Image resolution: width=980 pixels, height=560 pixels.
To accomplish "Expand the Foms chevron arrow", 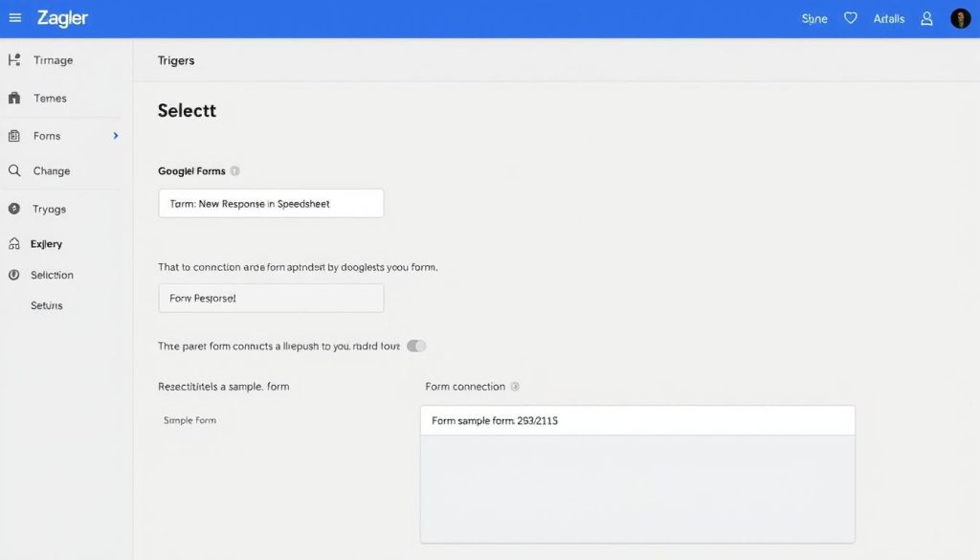I will pyautogui.click(x=116, y=136).
